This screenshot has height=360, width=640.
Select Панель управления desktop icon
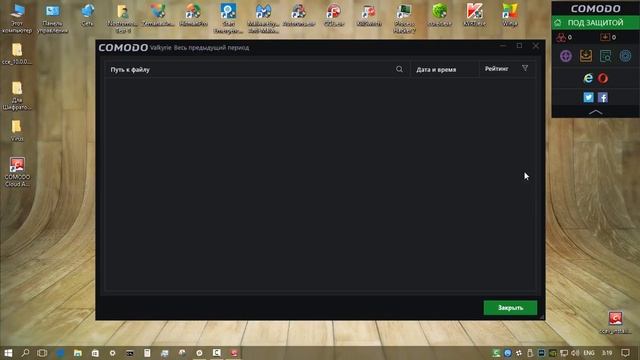[52, 18]
